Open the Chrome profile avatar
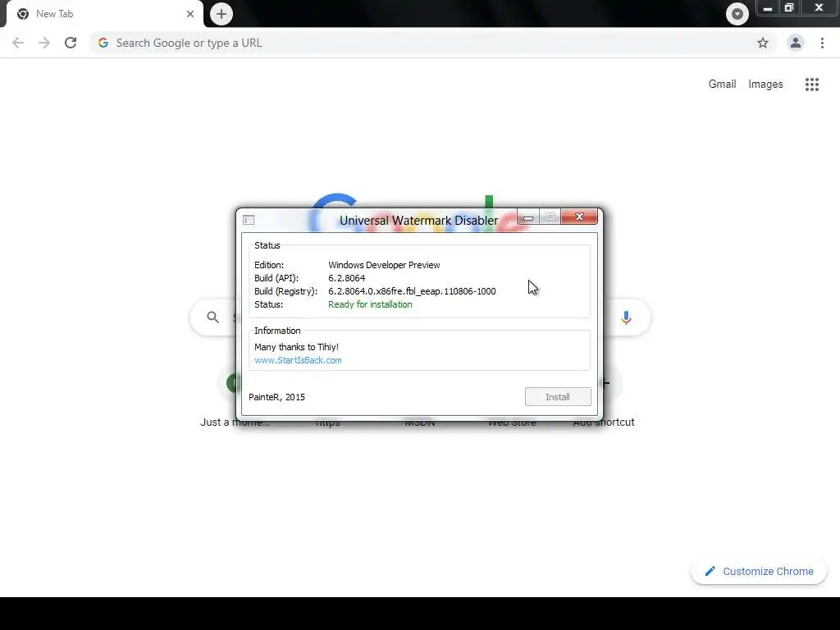Image resolution: width=840 pixels, height=630 pixels. tap(796, 43)
